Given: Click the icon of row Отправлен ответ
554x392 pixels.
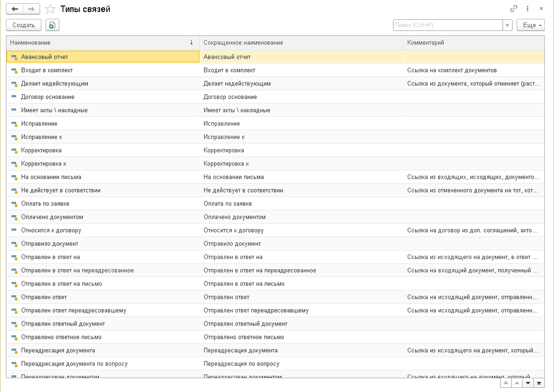Looking at the screenshot, I should click(x=14, y=297).
